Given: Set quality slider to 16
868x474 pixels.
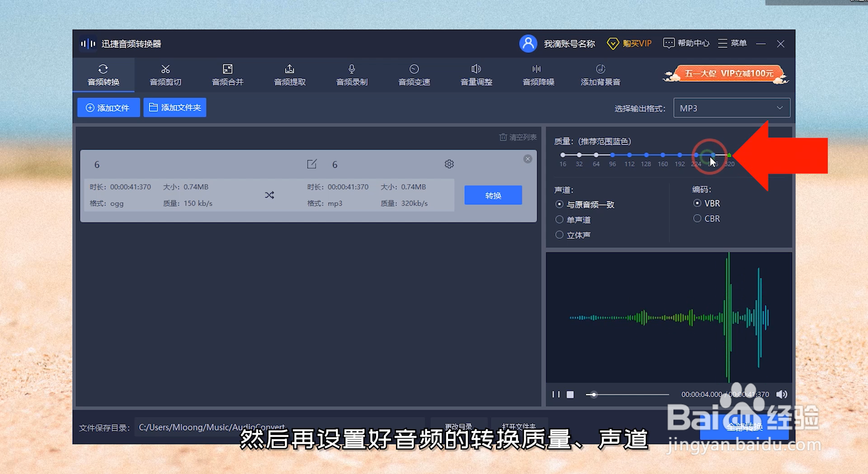Looking at the screenshot, I should pyautogui.click(x=563, y=155).
